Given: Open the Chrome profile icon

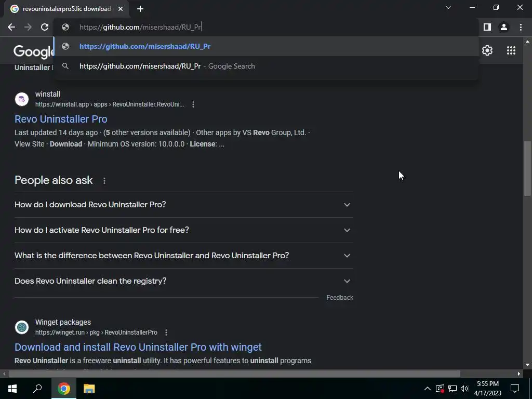Looking at the screenshot, I should pos(504,27).
